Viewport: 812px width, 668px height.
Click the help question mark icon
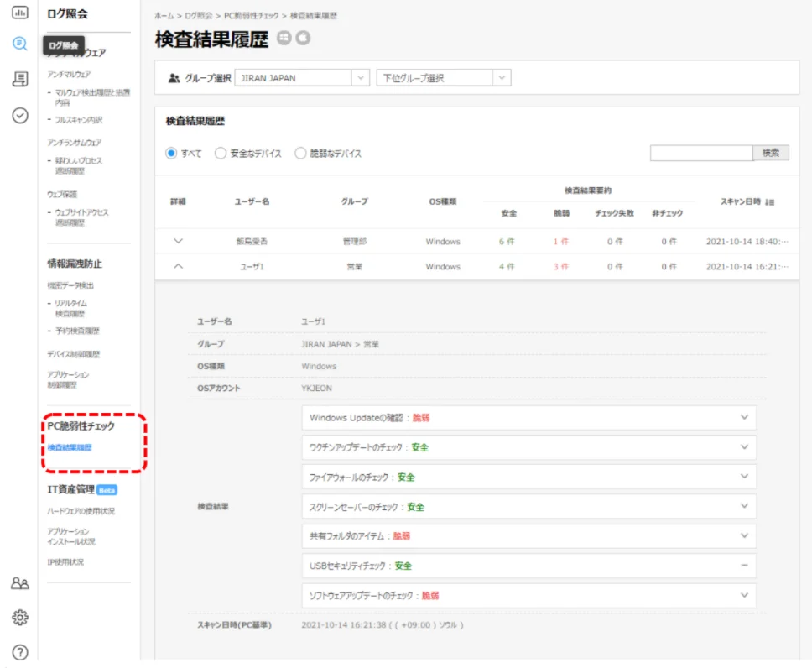20,652
